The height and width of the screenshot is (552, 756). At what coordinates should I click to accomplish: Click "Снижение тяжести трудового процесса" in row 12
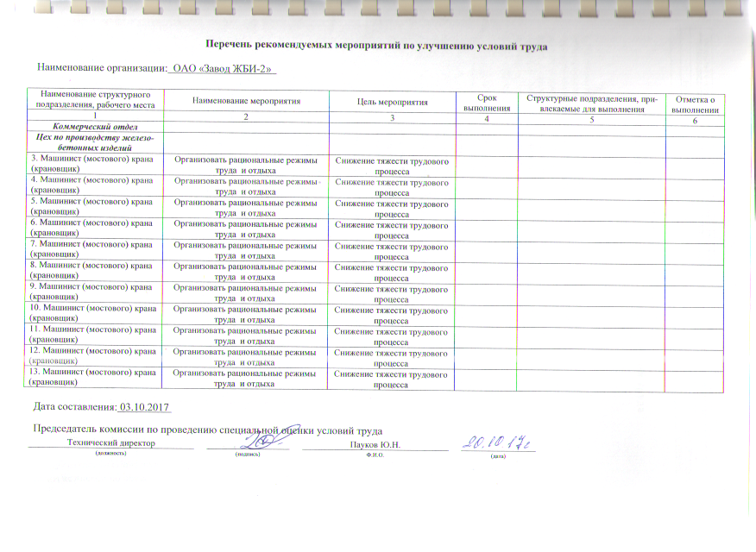(391, 358)
